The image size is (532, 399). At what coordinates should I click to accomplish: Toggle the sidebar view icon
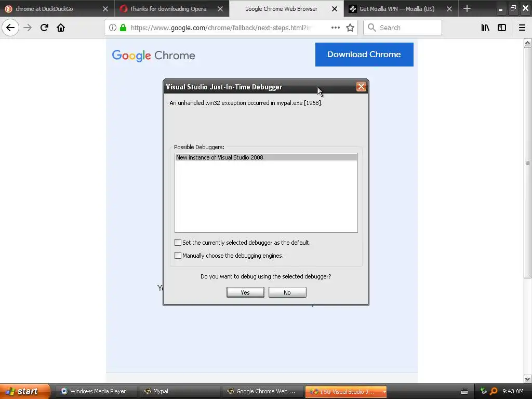point(502,28)
